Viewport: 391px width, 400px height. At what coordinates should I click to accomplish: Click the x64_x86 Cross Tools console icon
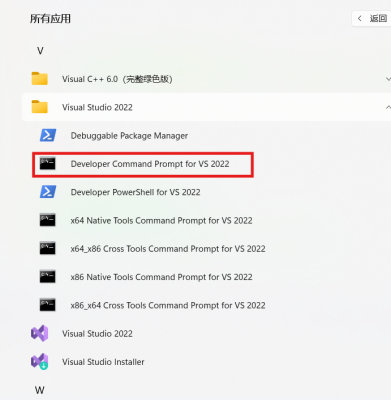[x=48, y=249]
